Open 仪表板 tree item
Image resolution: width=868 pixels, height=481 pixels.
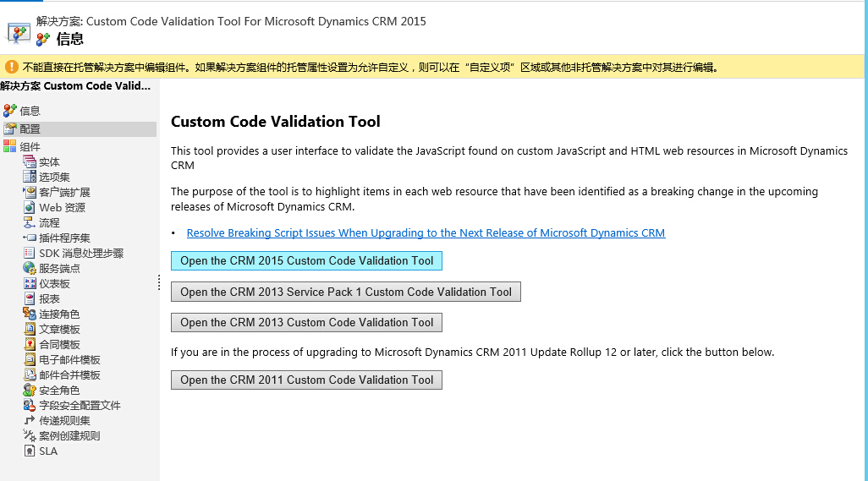click(x=54, y=284)
